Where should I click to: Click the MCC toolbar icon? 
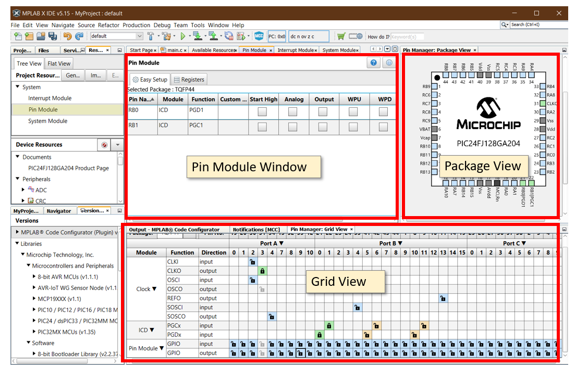point(259,36)
